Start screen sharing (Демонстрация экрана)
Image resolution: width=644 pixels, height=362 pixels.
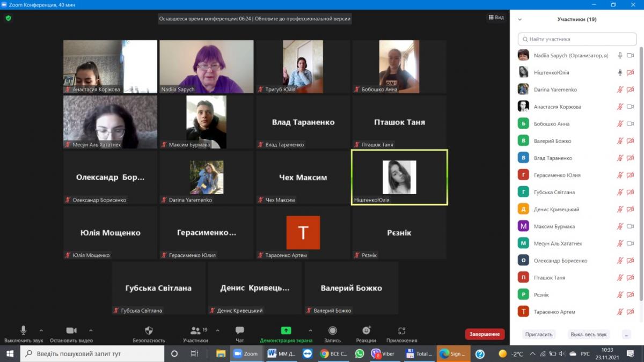286,331
